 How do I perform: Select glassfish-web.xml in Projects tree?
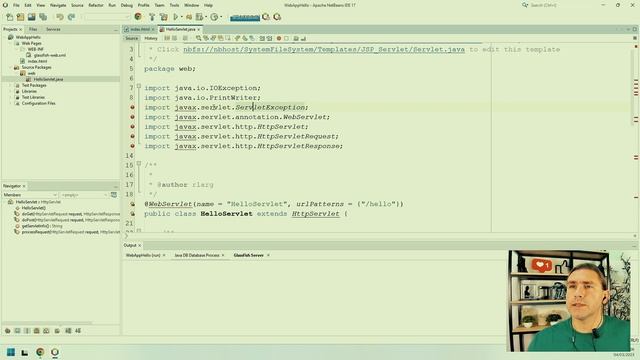[x=50, y=55]
